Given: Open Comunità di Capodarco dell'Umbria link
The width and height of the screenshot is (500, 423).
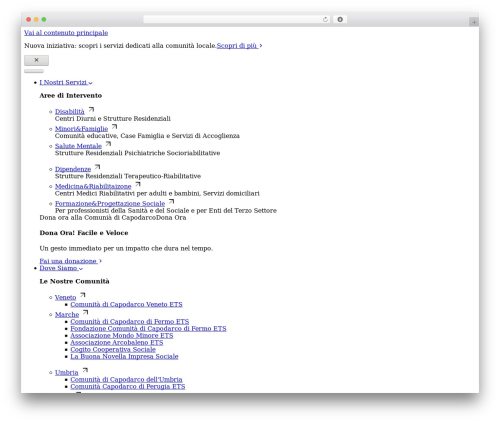Looking at the screenshot, I should [126, 380].
